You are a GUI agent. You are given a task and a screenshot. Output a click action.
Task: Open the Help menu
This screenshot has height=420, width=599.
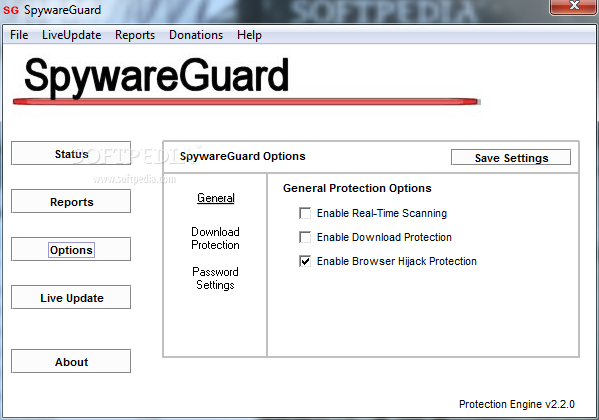pos(249,35)
